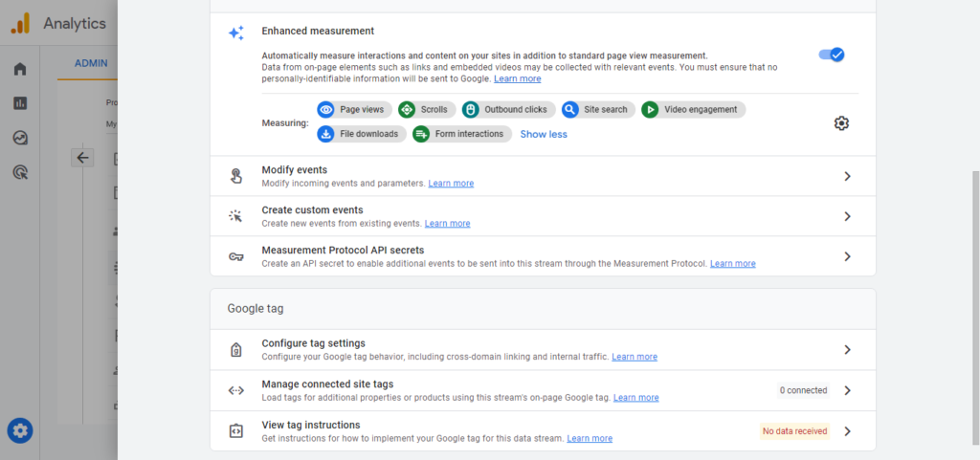Open View tag instructions chevron
The image size is (980, 460).
[848, 430]
